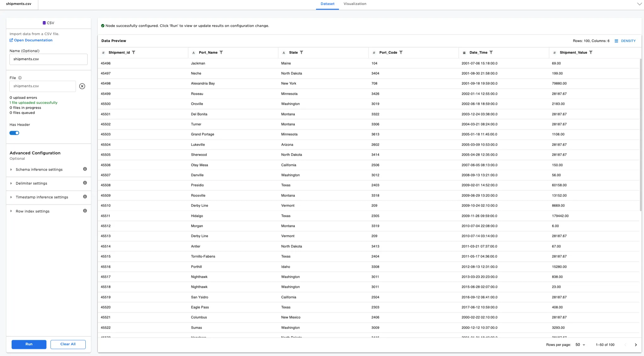
Task: Click the Shipment_id column filter icon
Action: click(x=134, y=52)
